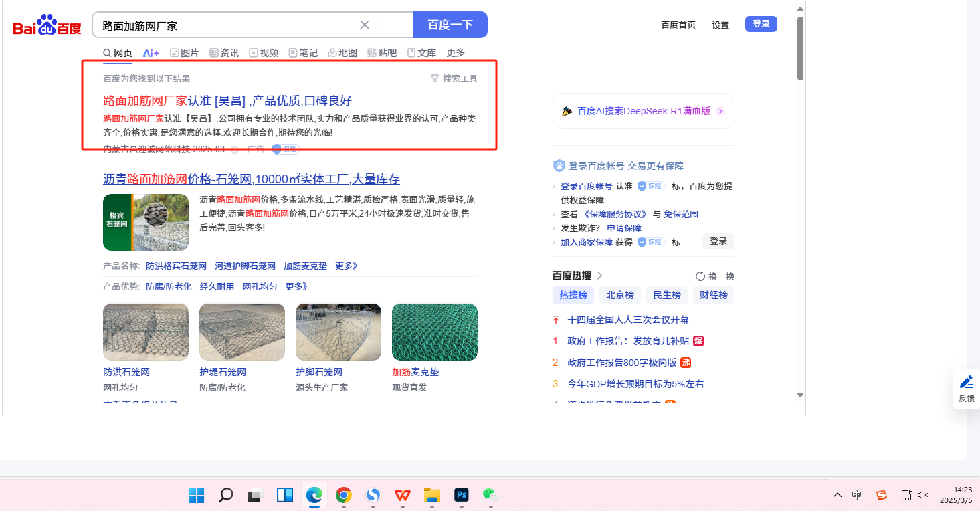The width and height of the screenshot is (980, 511).
Task: Open 百度首页 link
Action: click(x=678, y=25)
